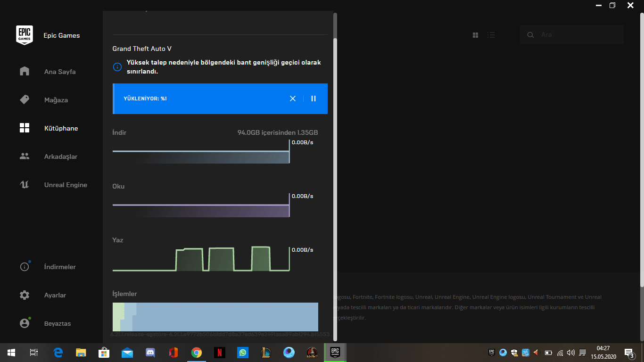Pause the Grand Theft Auto V download

click(x=314, y=99)
